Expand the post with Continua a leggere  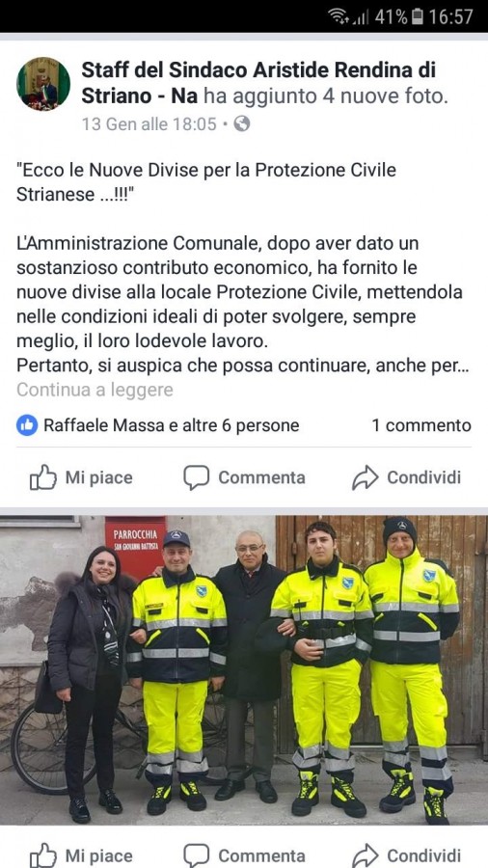[95, 390]
